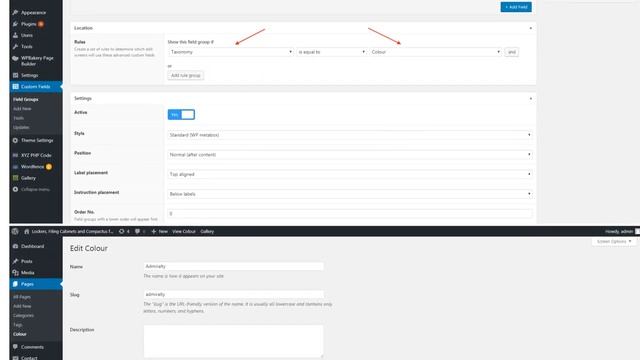The height and width of the screenshot is (360, 640).
Task: Open Tags under Pages menu
Action: [x=18, y=325]
